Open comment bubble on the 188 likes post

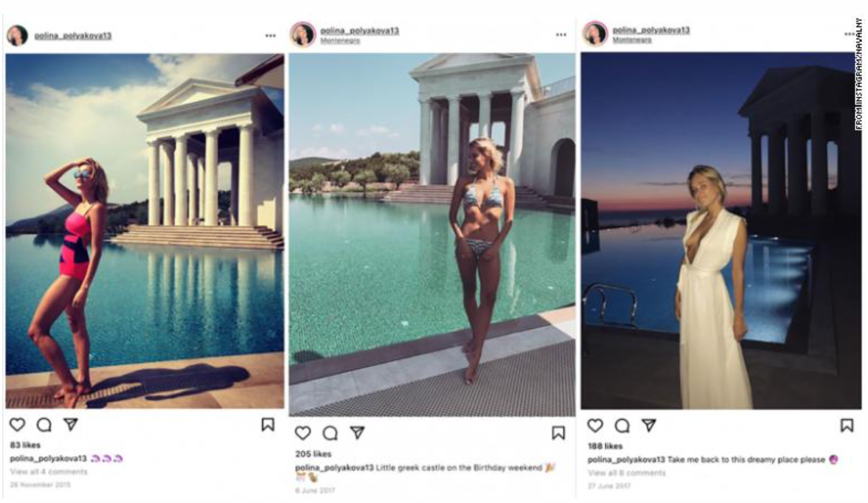622,425
